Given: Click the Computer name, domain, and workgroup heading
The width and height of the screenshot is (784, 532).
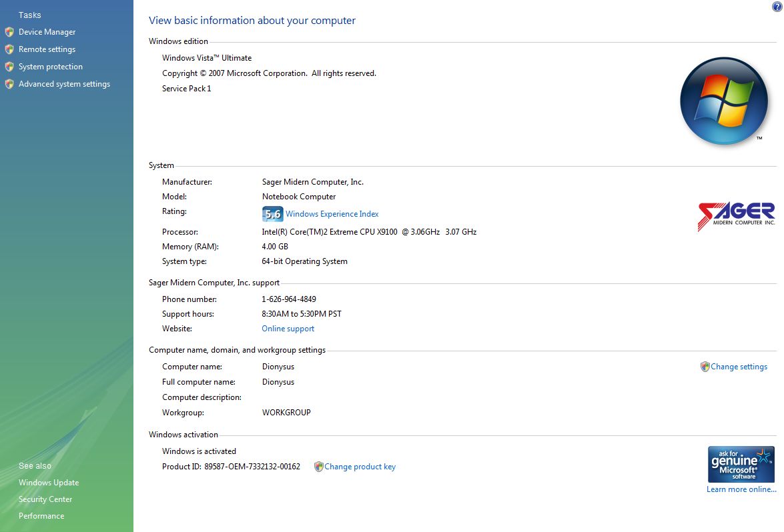Looking at the screenshot, I should point(237,350).
